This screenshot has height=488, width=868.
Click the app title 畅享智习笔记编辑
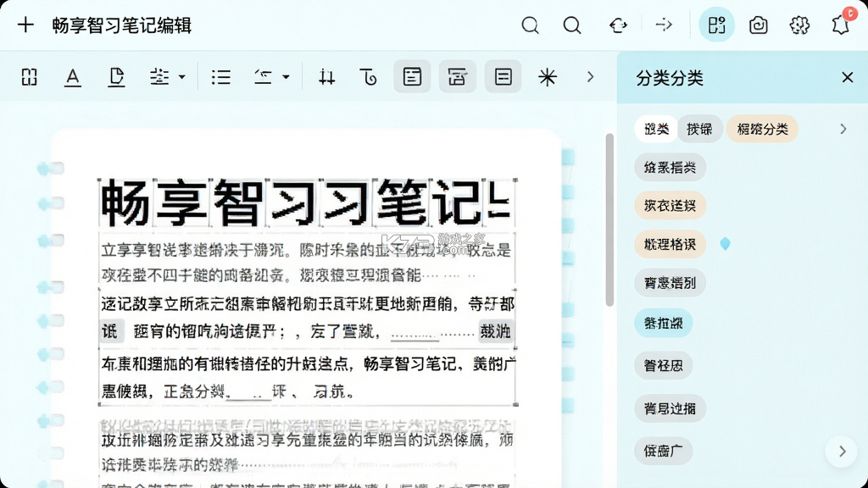122,25
